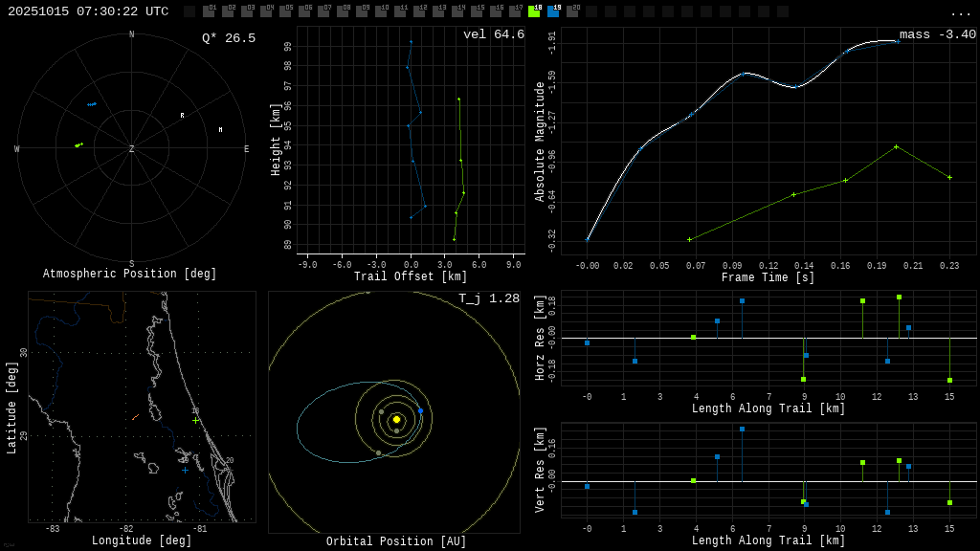Viewport: 980px width, 551px height.
Task: Click the vel 64.6 velocity label
Action: pos(493,34)
